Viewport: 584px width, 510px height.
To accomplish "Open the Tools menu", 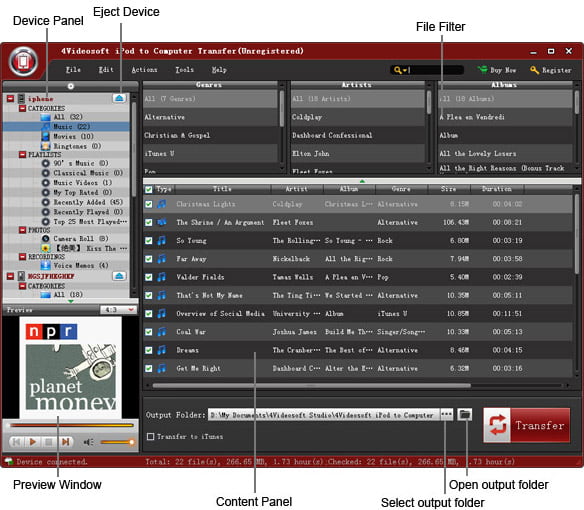I will click(184, 70).
